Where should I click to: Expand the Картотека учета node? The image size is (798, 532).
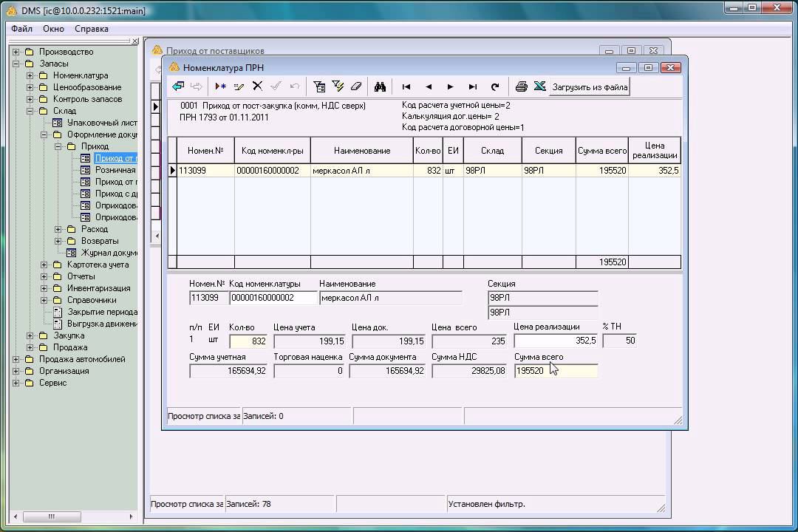coord(44,265)
